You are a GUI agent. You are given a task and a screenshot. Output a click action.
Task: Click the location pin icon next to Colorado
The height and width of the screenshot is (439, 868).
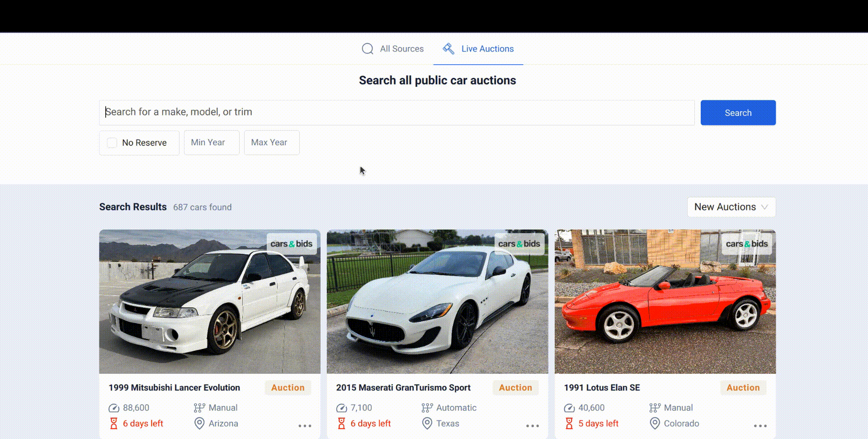(x=655, y=424)
